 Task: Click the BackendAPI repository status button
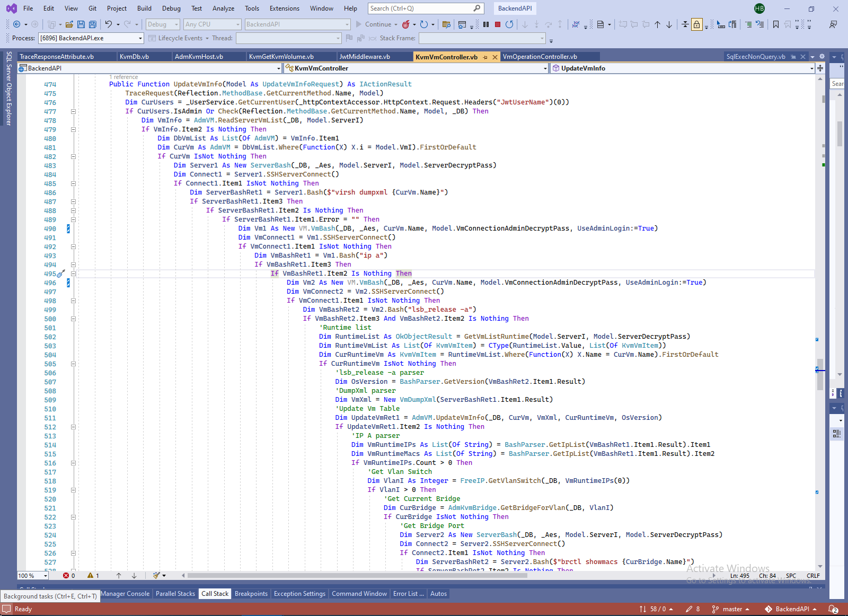point(791,609)
